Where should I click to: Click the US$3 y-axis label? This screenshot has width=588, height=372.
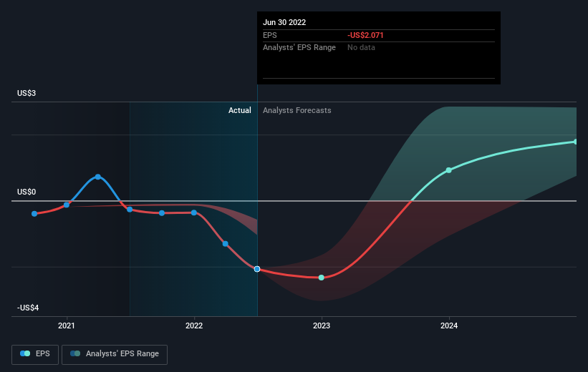tap(26, 93)
